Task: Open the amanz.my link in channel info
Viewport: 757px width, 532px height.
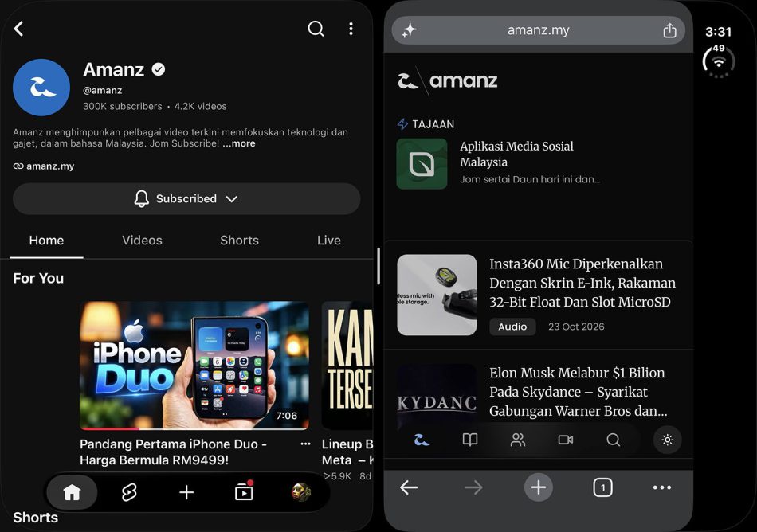Action: coord(44,166)
